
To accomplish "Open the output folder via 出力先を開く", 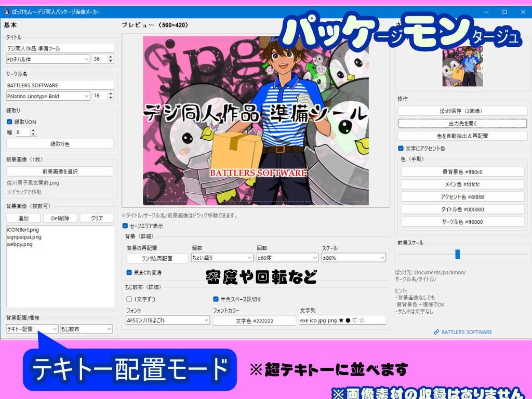I will pyautogui.click(x=462, y=124).
